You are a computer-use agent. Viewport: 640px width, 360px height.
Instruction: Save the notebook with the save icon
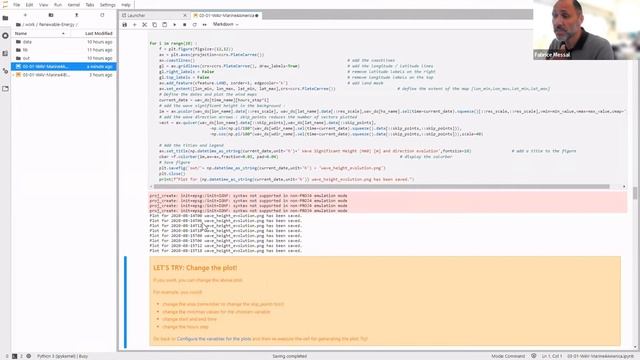[124, 24]
